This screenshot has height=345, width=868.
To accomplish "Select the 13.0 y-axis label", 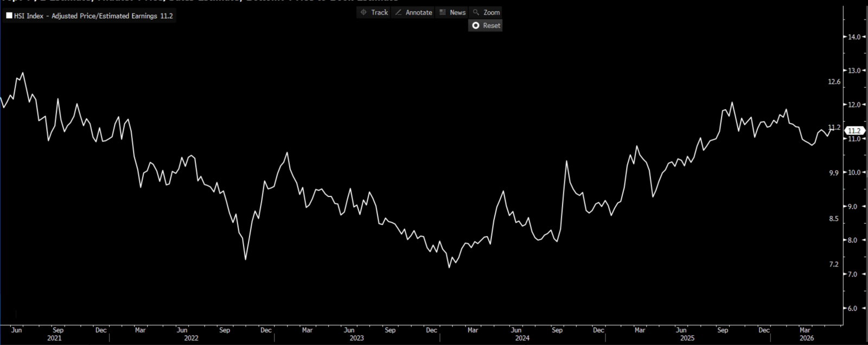I will [854, 71].
